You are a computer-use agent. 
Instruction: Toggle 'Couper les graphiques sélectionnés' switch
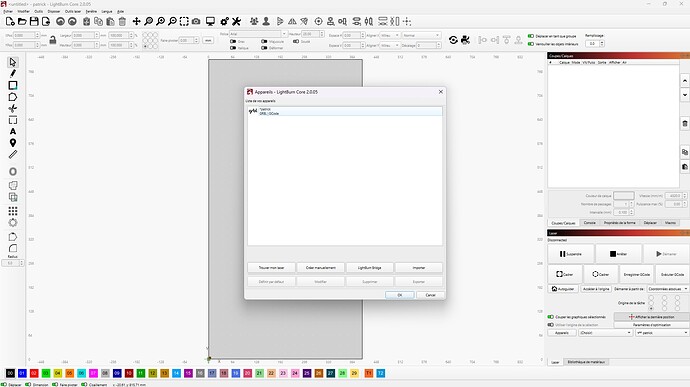[551, 317]
